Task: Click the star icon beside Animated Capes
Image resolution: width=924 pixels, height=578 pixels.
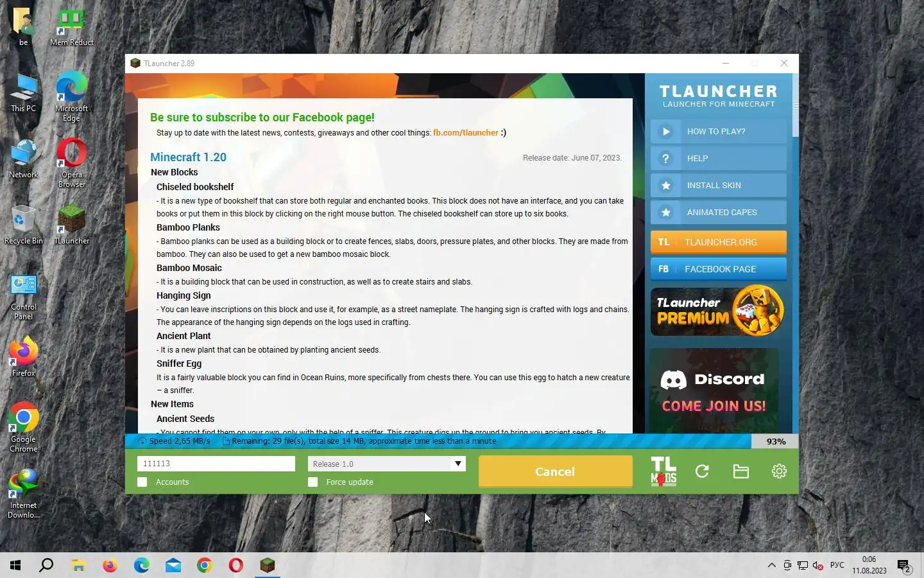Action: coord(666,213)
